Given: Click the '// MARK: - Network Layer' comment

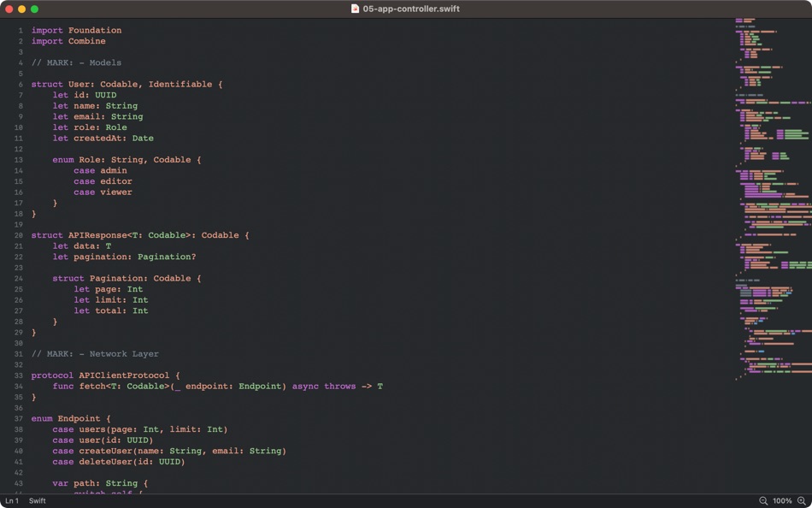Looking at the screenshot, I should tap(95, 354).
